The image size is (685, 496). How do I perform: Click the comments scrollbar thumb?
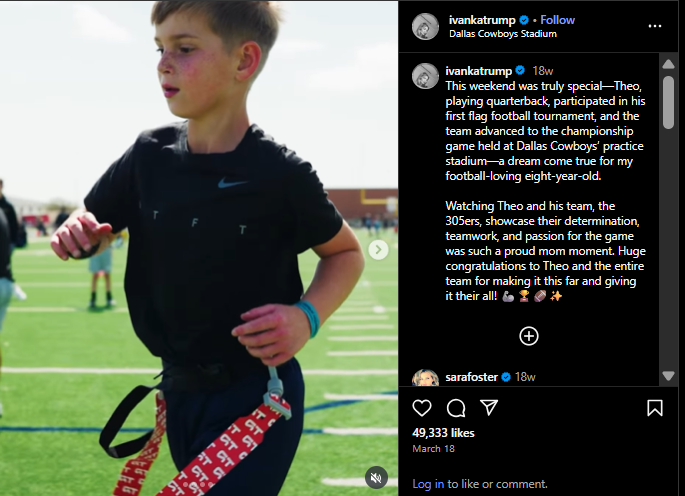point(668,102)
